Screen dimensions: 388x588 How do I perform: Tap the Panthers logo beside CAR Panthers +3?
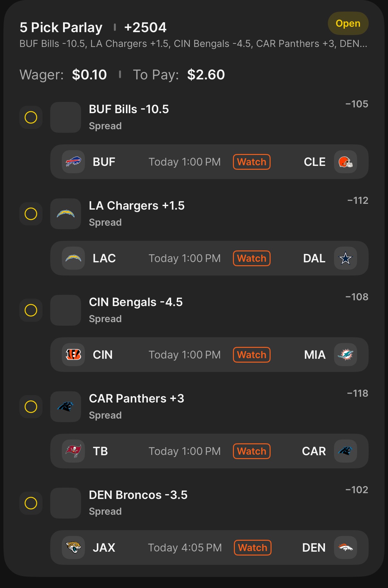(66, 407)
